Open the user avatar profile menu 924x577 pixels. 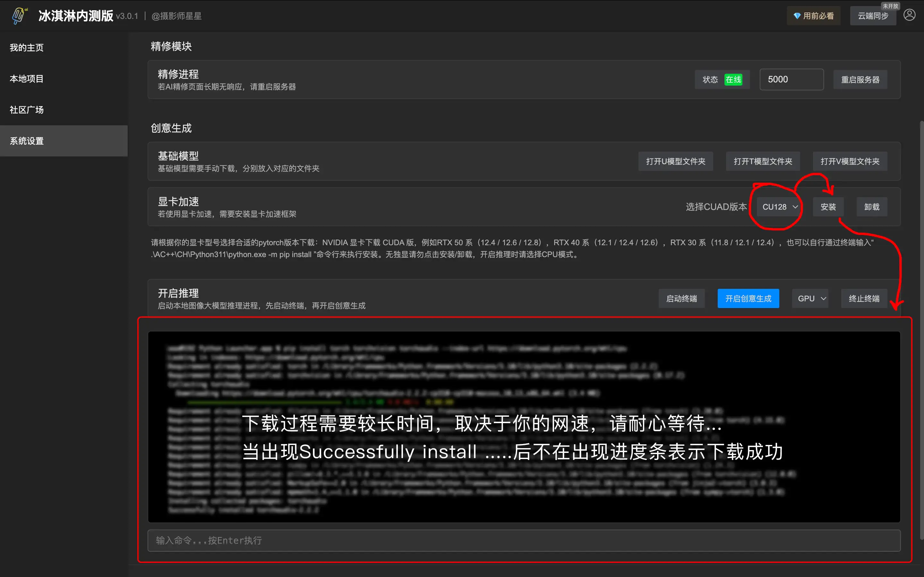[910, 15]
